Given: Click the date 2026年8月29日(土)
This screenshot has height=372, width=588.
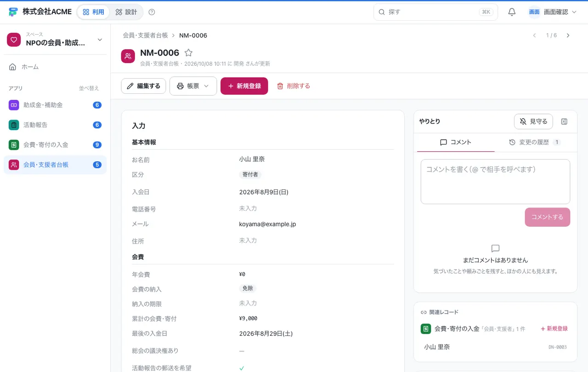Looking at the screenshot, I should (x=266, y=334).
